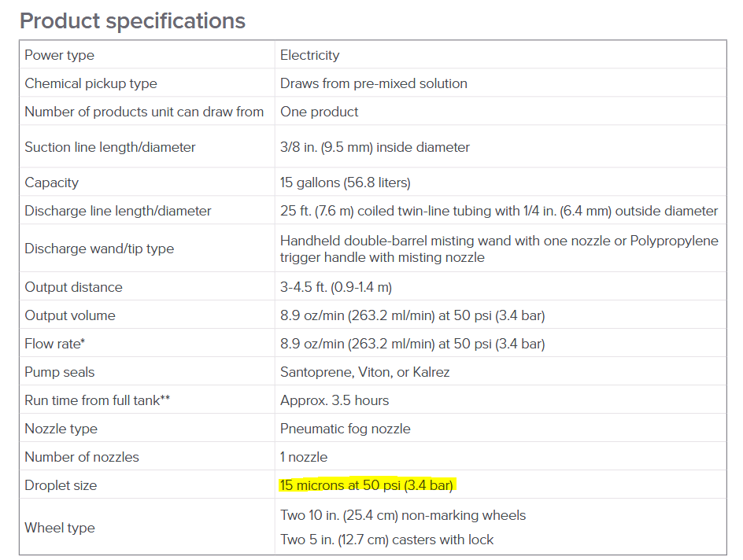Select Number of products unit can draw from
Image resolution: width=743 pixels, height=560 pixels.
tap(144, 112)
